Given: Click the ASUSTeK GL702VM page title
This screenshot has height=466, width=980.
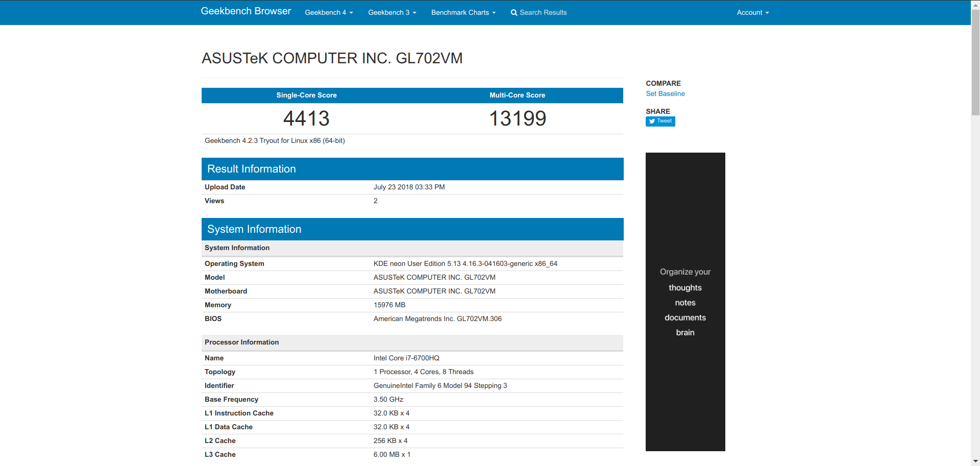Looking at the screenshot, I should [x=332, y=58].
